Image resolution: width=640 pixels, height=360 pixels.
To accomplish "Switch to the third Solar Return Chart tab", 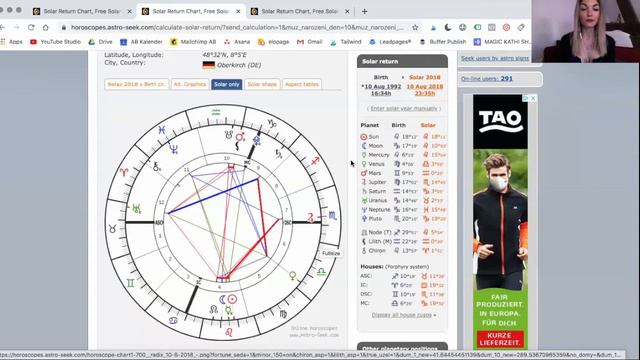I will tap(300, 11).
